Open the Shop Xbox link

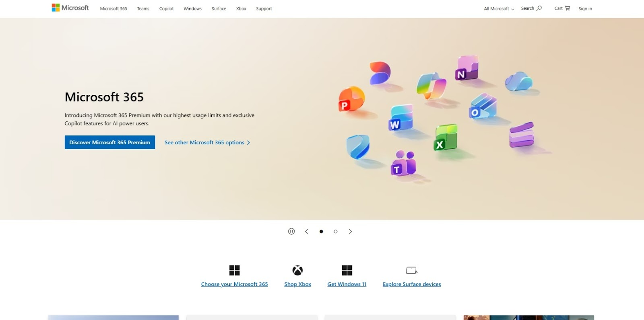[297, 284]
